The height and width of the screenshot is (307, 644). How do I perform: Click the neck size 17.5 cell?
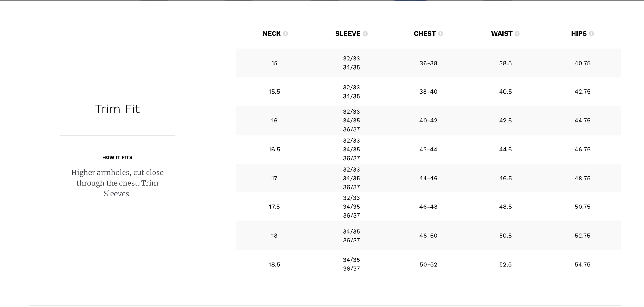tap(274, 207)
